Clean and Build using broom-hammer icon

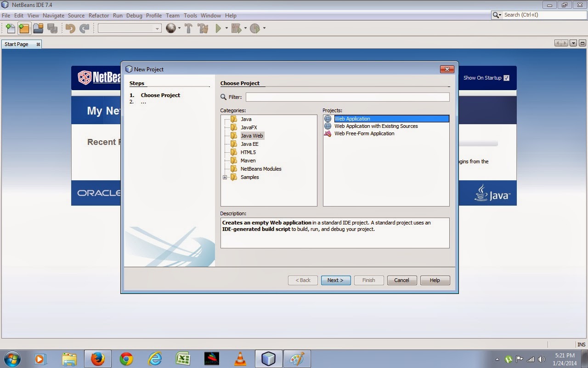pyautogui.click(x=203, y=28)
